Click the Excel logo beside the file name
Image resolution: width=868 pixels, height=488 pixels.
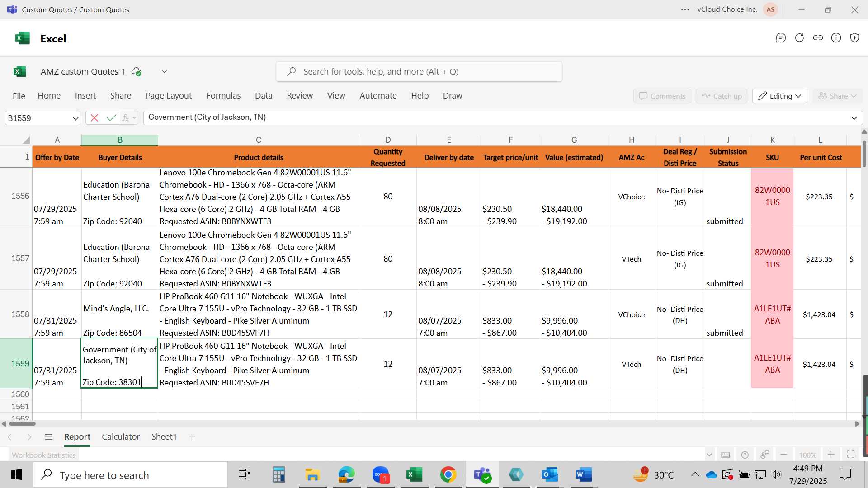click(19, 71)
